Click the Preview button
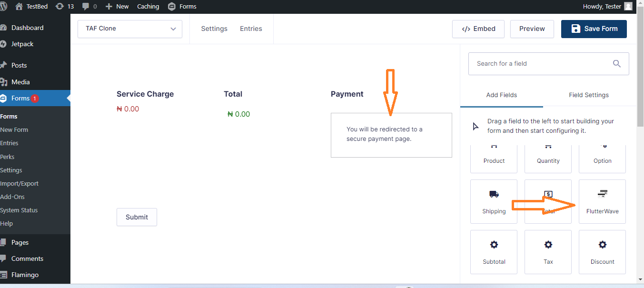The height and width of the screenshot is (288, 644). (532, 29)
